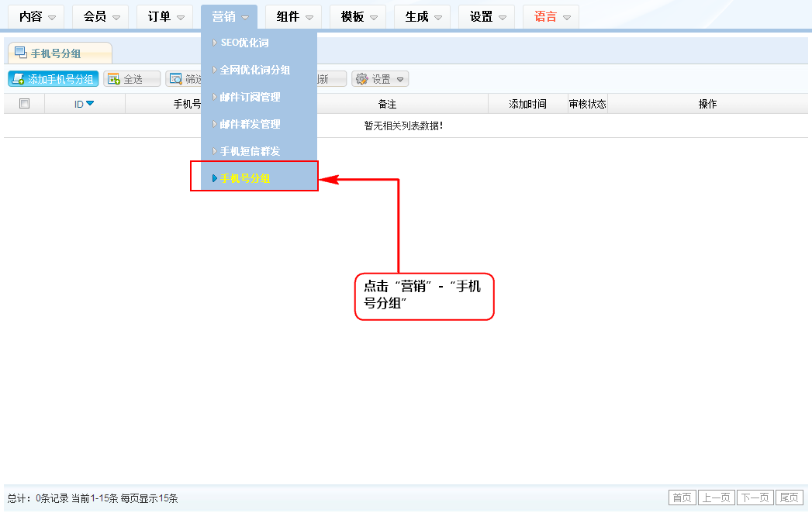Click the 下一页 next page button

[x=754, y=498]
